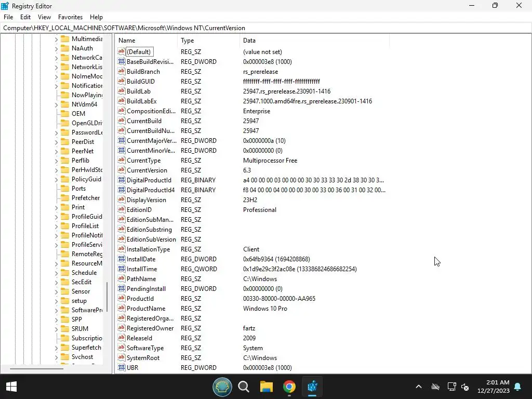Click the muted volume tray icon

(x=465, y=387)
